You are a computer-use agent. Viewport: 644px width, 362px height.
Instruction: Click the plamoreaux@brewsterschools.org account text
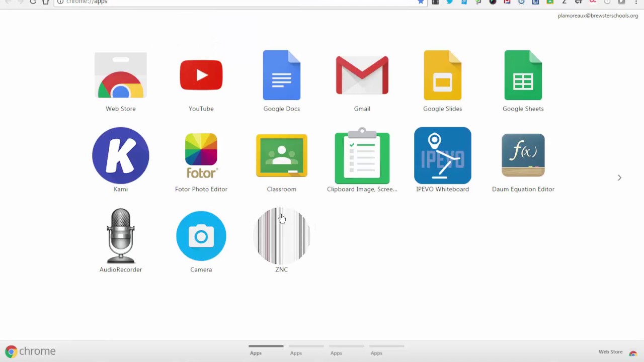click(598, 16)
